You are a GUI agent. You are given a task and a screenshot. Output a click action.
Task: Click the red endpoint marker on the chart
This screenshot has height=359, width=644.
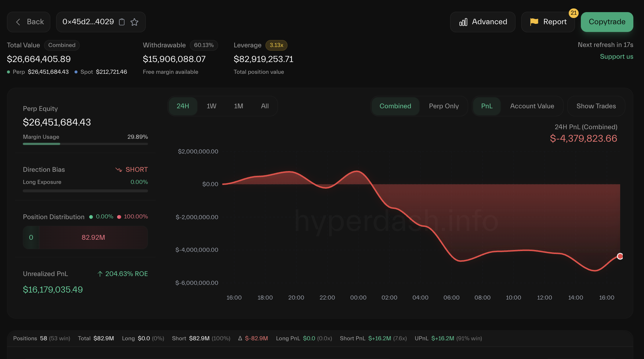tap(620, 256)
